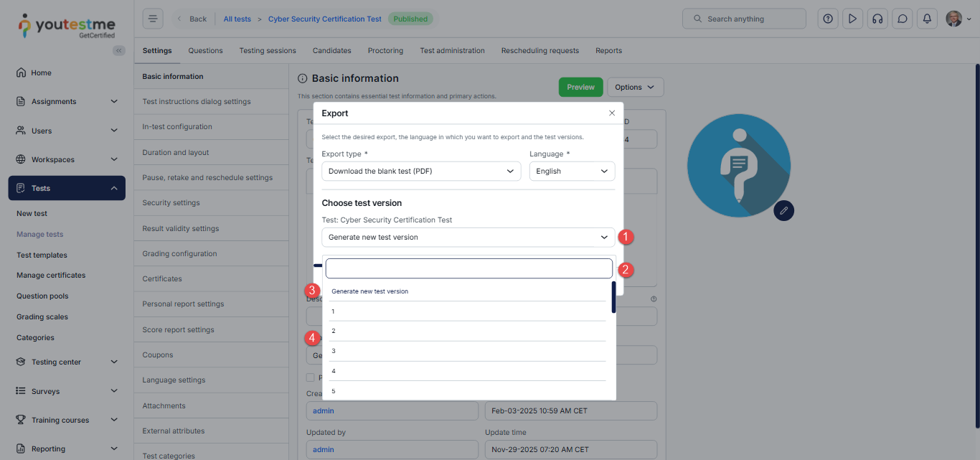The width and height of the screenshot is (980, 460).
Task: Select test version 3 from list
Action: 467,351
